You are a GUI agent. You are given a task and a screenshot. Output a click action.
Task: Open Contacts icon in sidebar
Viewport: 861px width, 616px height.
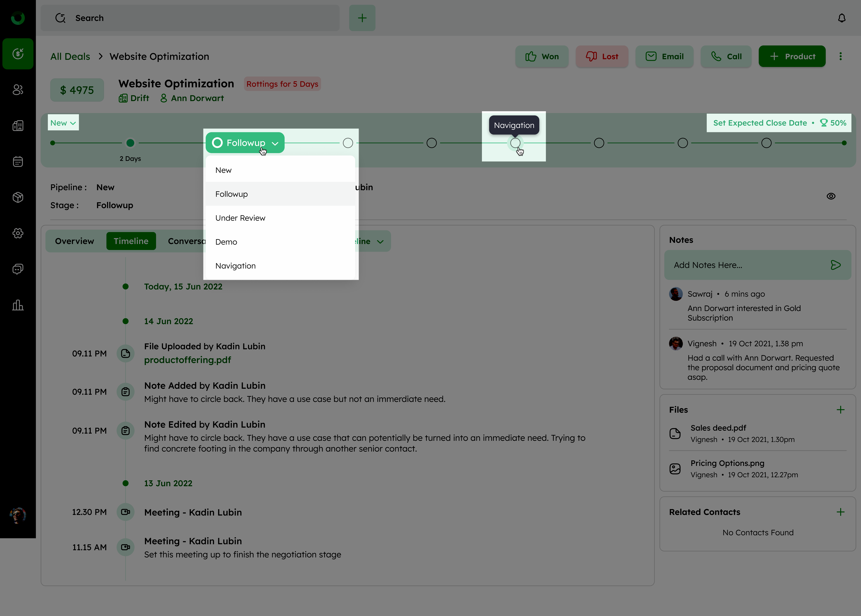coord(18,90)
